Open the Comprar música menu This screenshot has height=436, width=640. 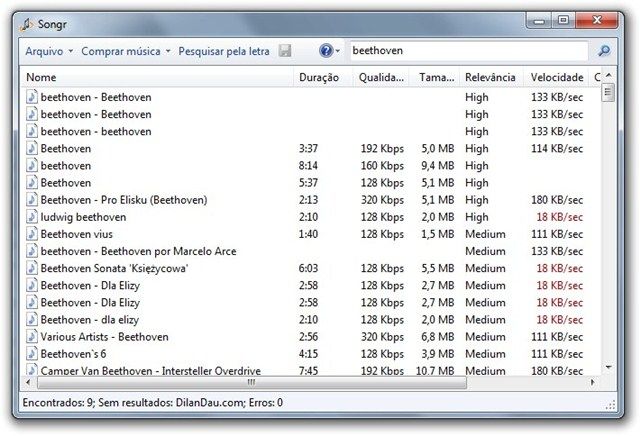[126, 51]
